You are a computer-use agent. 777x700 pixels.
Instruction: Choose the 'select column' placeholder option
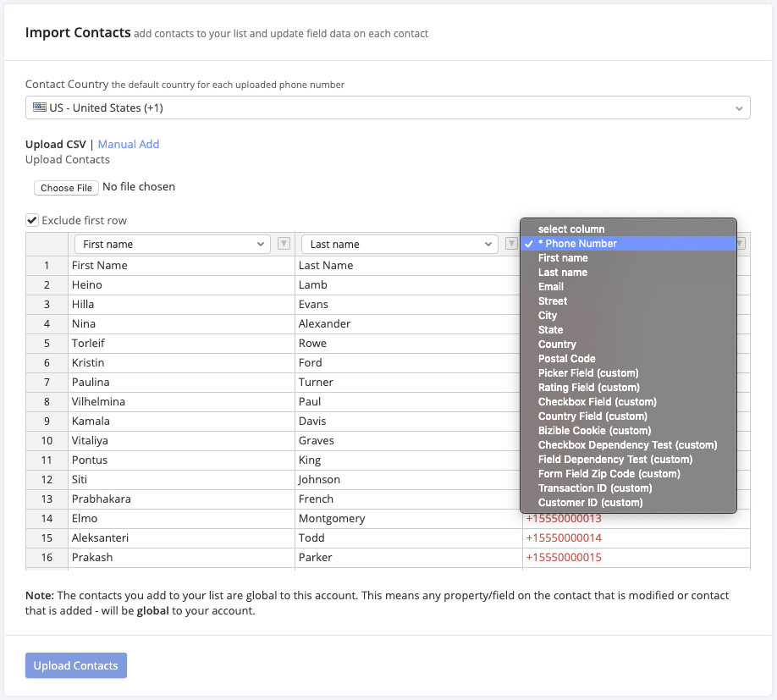coord(571,229)
